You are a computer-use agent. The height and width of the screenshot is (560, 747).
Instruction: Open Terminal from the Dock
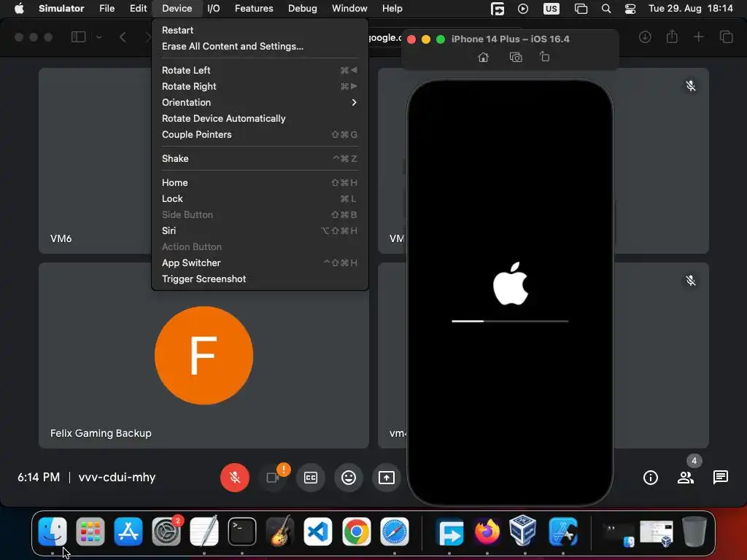(242, 532)
